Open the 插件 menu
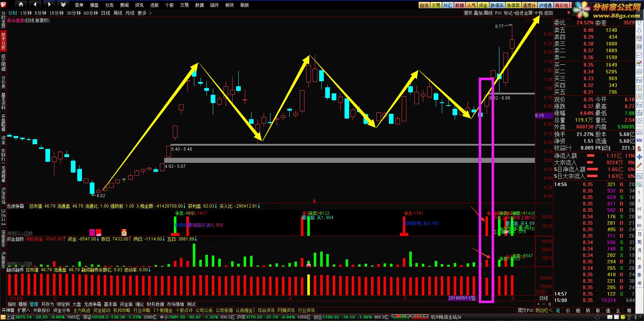644x321 pixels. (214, 5)
